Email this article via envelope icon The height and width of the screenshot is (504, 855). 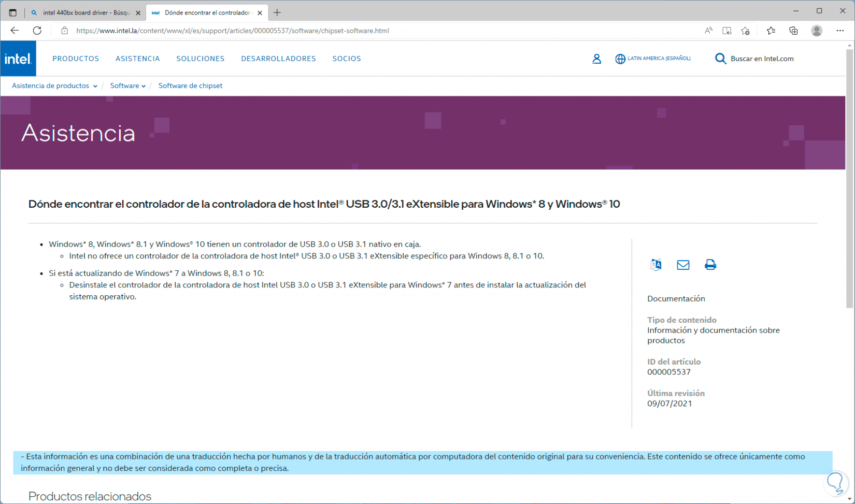coord(683,265)
